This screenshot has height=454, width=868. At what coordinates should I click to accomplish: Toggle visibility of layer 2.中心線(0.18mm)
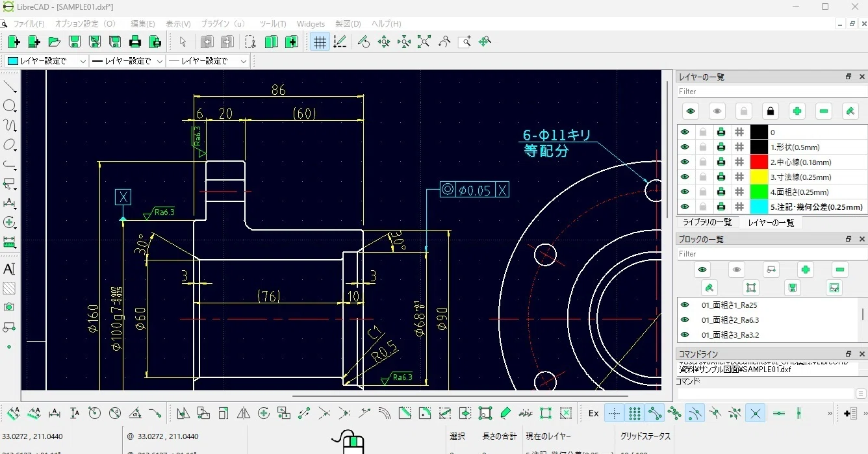pos(685,162)
